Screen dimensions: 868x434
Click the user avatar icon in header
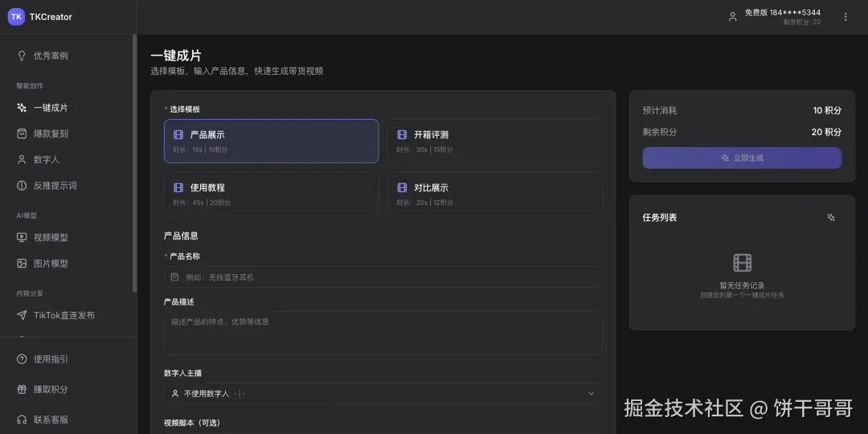coord(732,17)
